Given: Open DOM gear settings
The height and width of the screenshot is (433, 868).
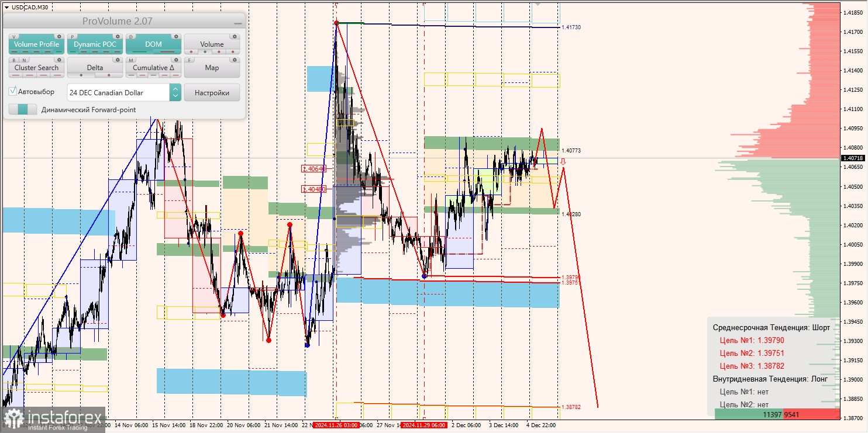Looking at the screenshot, I should coord(176,36).
